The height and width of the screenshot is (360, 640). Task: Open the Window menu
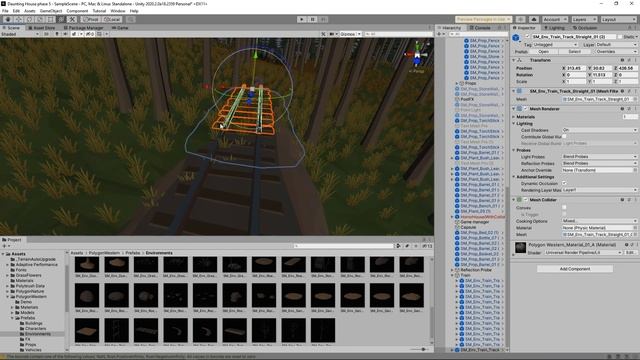tap(118, 11)
